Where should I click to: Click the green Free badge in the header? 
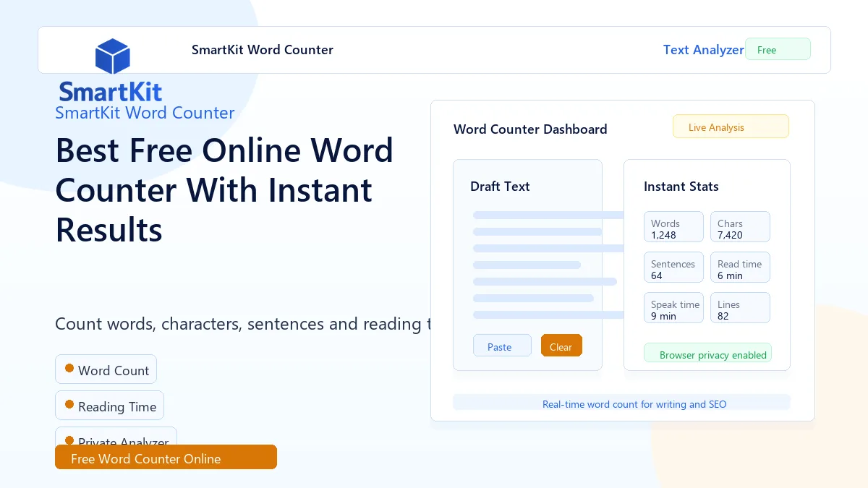[778, 49]
